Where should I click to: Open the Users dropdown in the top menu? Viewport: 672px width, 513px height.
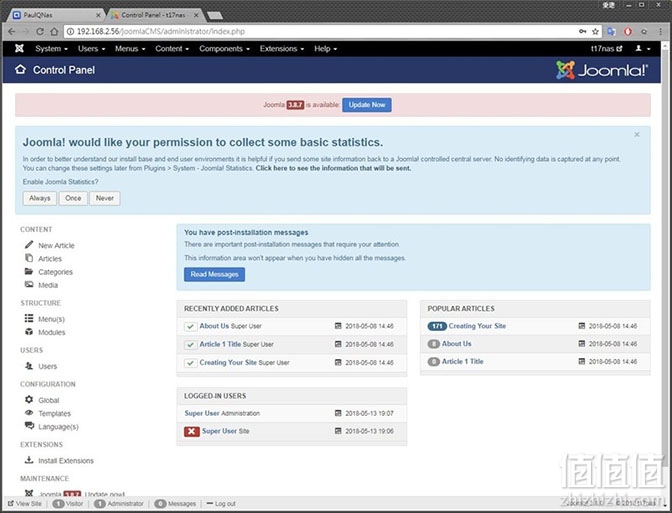coord(91,48)
